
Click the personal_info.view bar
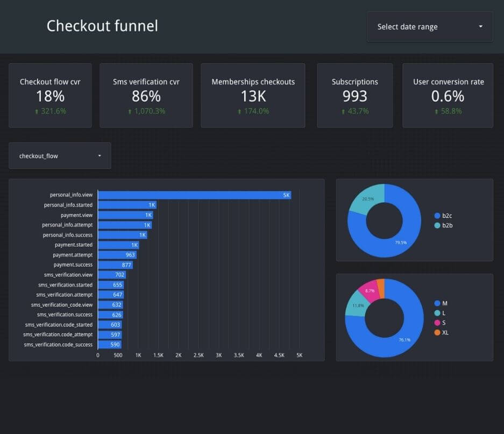point(195,195)
